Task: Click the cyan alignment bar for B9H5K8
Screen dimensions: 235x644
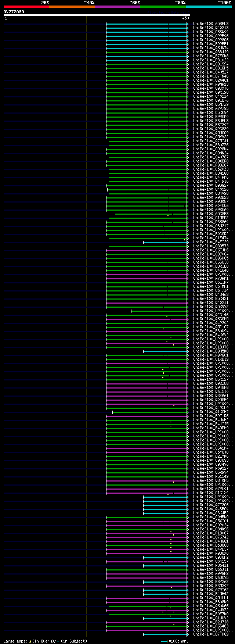Action: tap(166, 351)
